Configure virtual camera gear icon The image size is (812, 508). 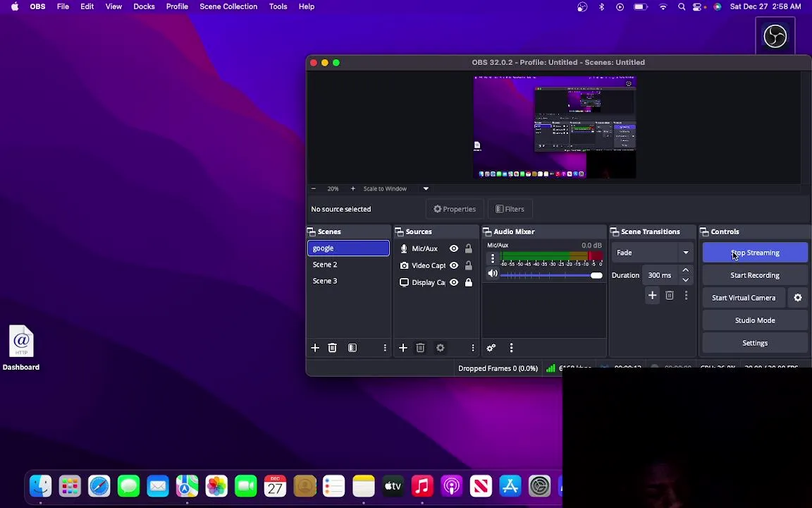[x=798, y=298]
